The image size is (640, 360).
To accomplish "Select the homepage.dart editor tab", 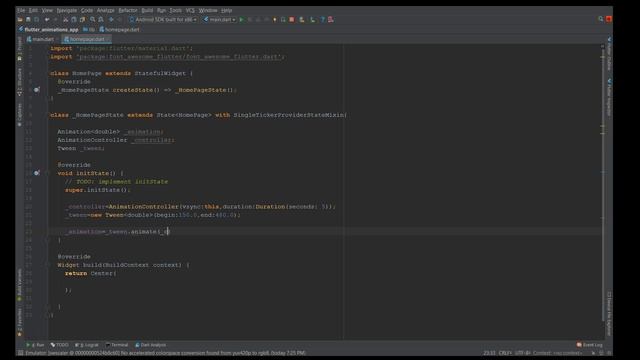I will pyautogui.click(x=87, y=39).
